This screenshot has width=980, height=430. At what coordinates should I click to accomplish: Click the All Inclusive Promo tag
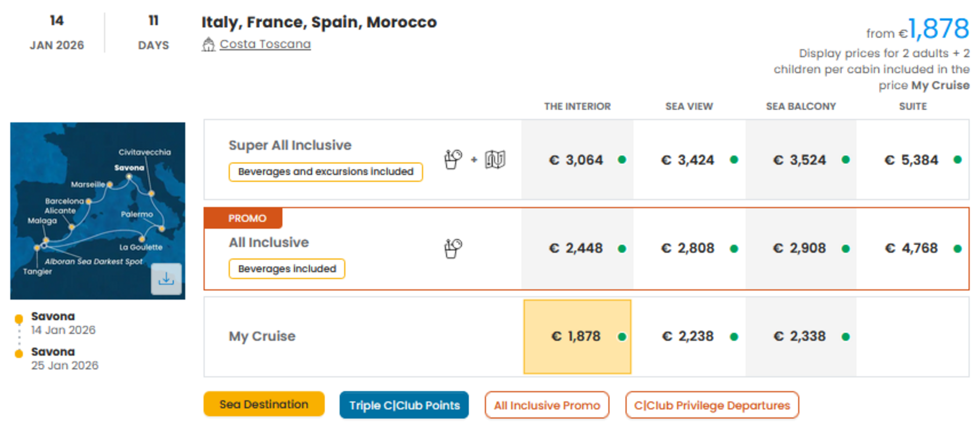coord(547,405)
